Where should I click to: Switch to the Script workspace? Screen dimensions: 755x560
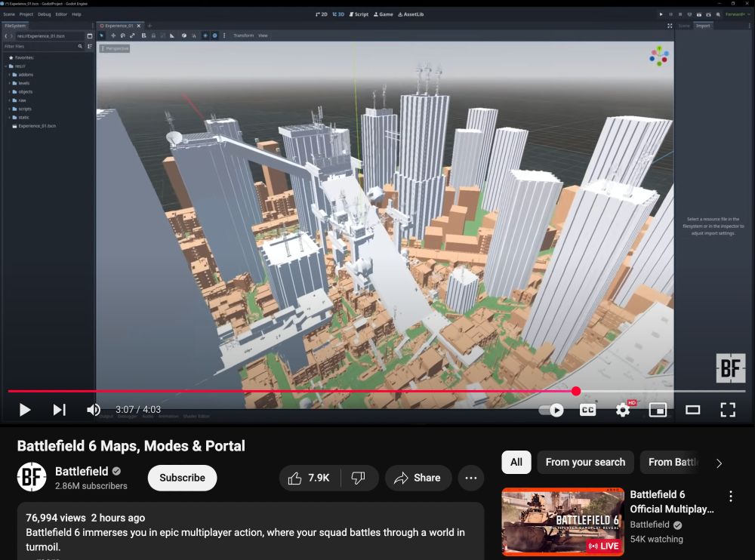click(x=359, y=14)
